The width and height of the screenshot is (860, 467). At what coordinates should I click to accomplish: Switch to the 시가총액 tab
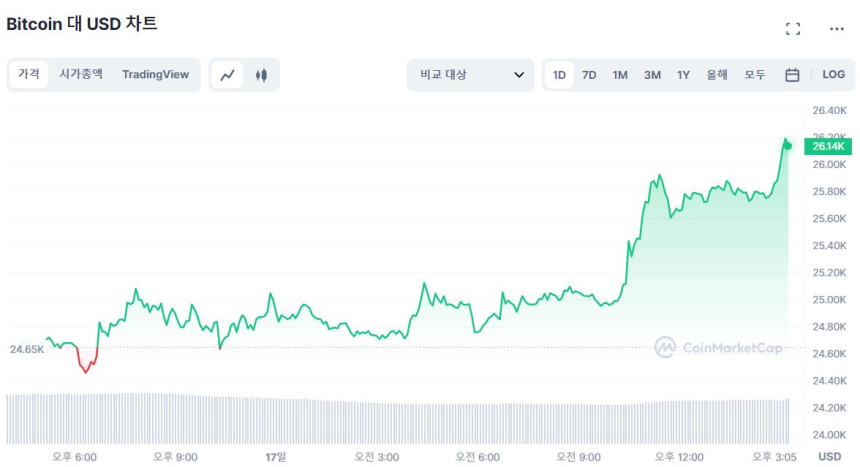tap(81, 74)
